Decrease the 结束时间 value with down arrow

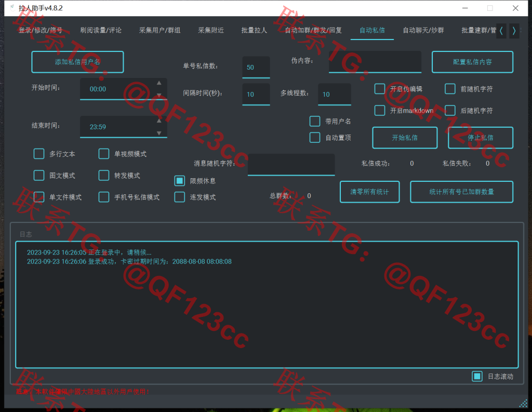click(159, 133)
